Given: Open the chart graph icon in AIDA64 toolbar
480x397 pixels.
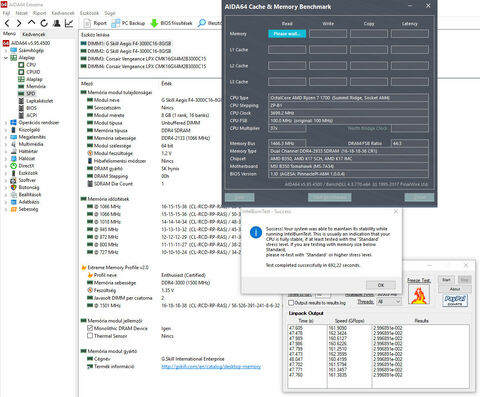Looking at the screenshot, I should click(x=69, y=23).
